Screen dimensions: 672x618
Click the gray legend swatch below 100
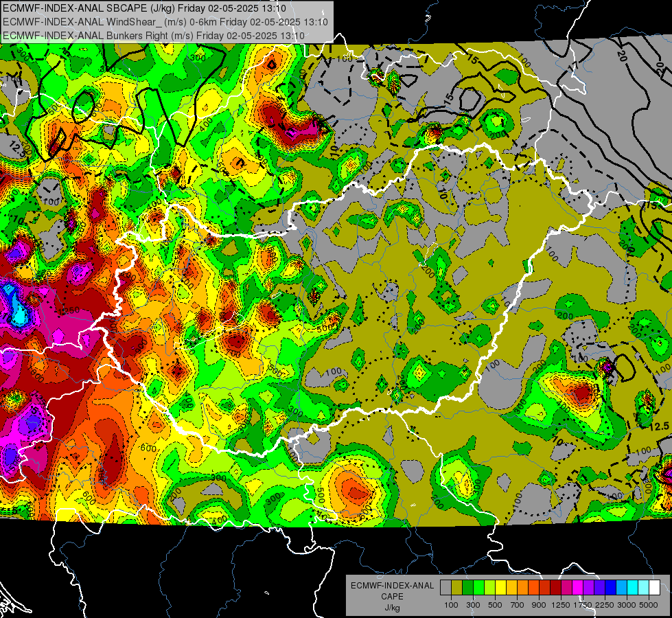point(445,588)
